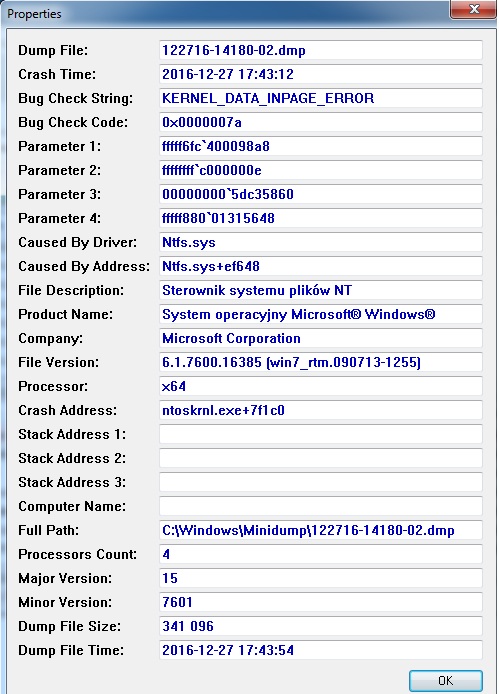
Task: Click the empty Computer Name field
Action: (321, 506)
